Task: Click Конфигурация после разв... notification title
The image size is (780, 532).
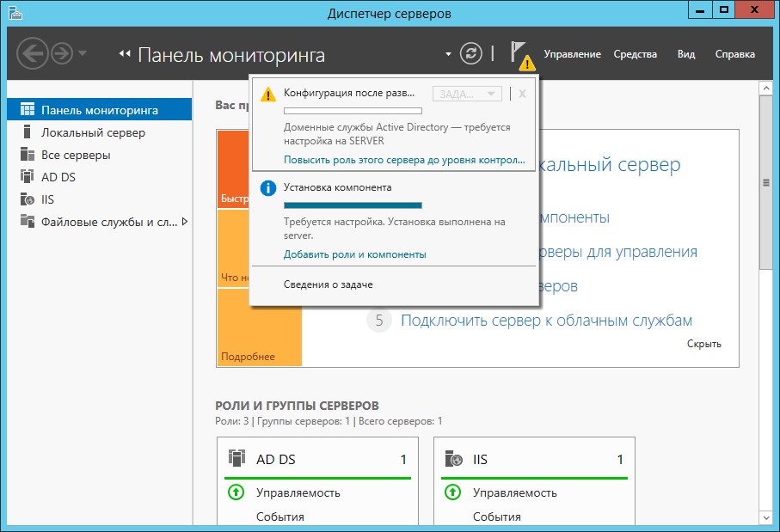Action: 348,93
